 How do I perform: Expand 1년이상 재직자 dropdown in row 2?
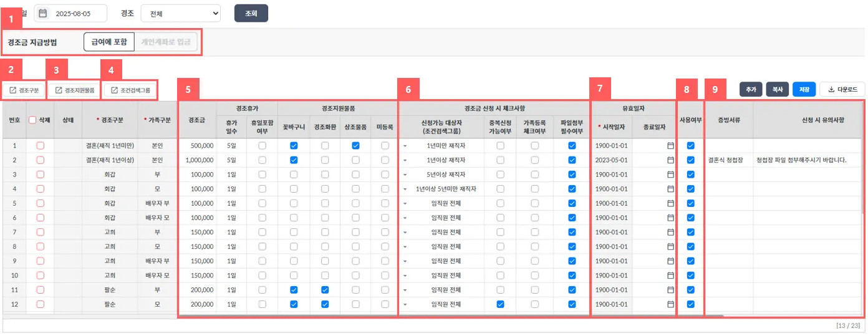tap(403, 160)
